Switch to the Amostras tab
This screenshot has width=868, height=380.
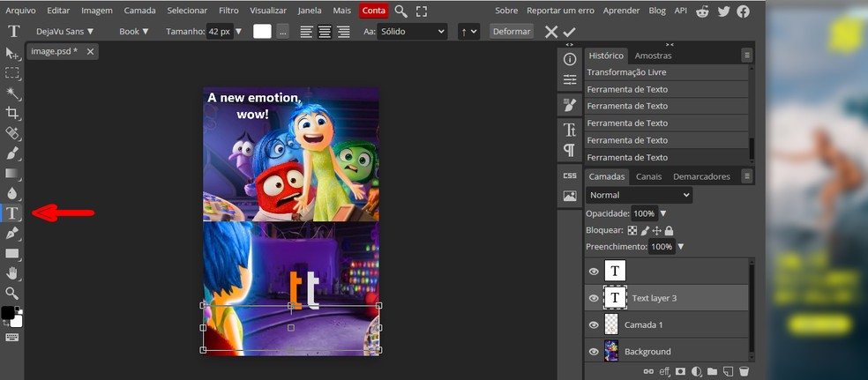[654, 56]
